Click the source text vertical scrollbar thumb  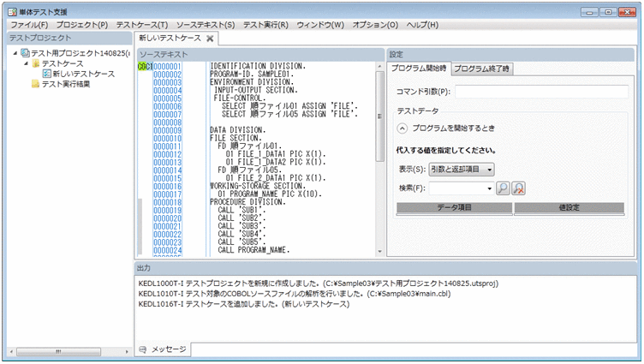379,116
